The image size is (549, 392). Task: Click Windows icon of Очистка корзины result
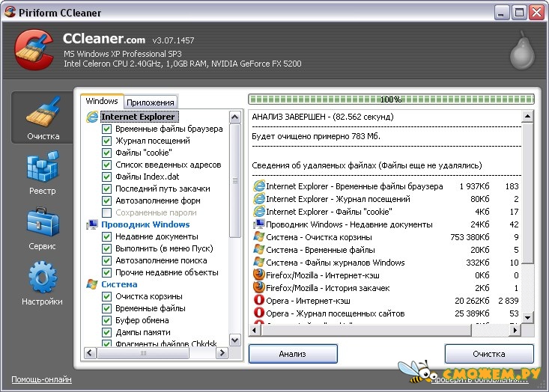pyautogui.click(x=259, y=236)
